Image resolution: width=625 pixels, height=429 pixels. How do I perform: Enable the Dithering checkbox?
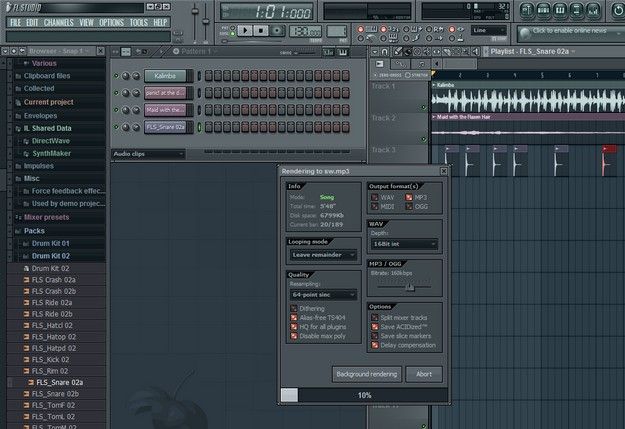(294, 309)
